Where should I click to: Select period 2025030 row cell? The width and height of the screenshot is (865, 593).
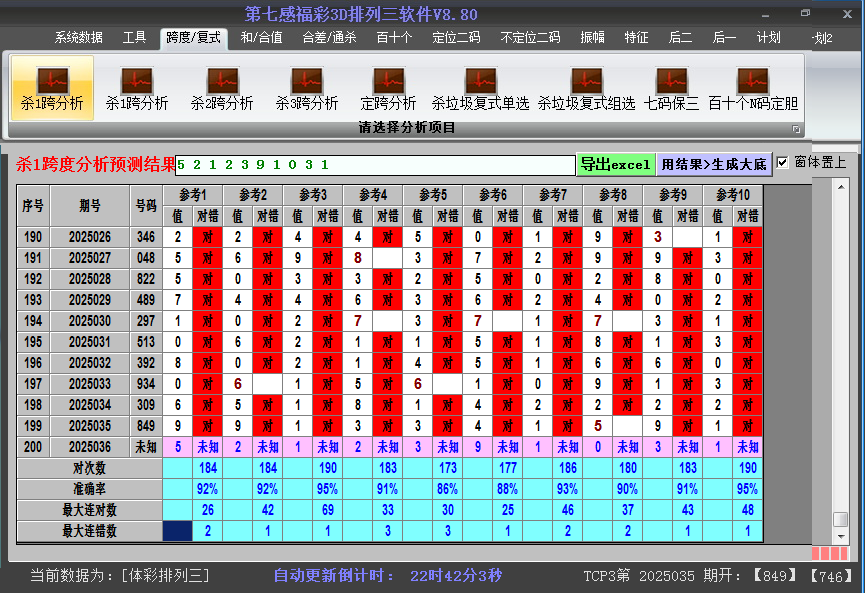[x=90, y=321]
